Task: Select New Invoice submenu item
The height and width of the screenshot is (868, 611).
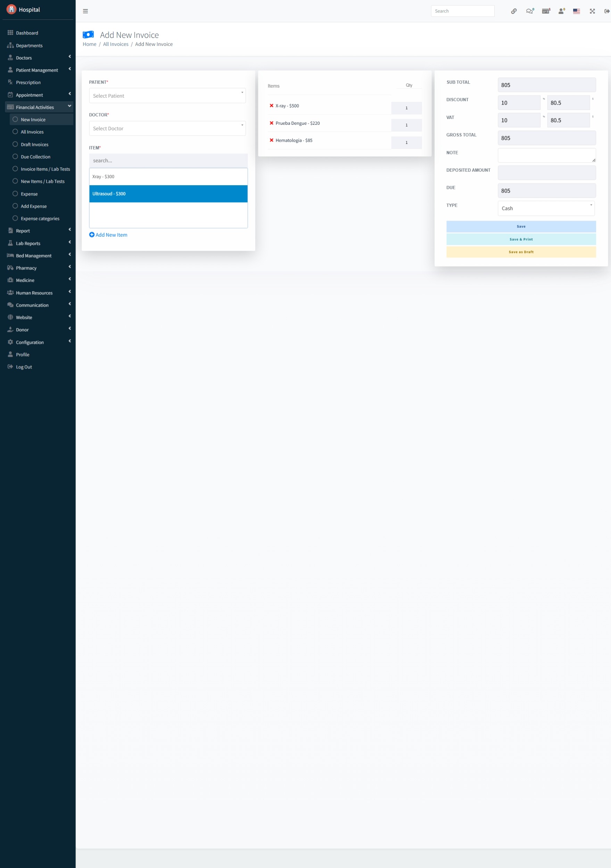Action: click(x=42, y=120)
